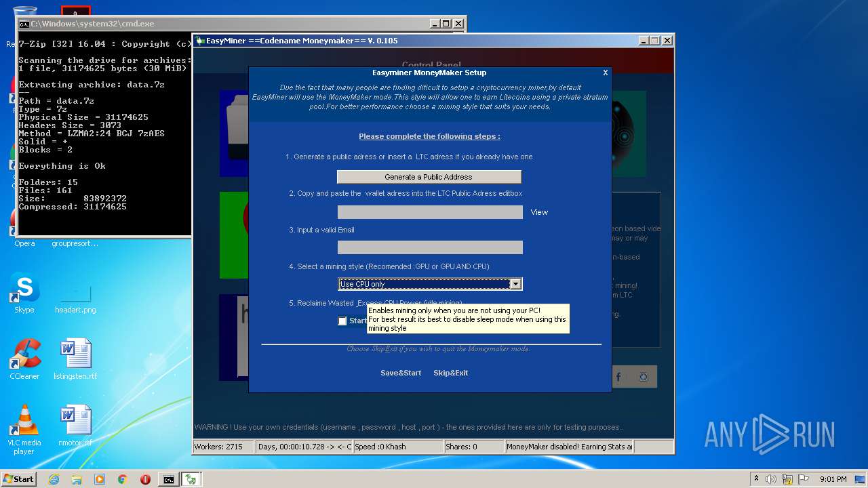Click the cmd.exe title bar icon

24,24
